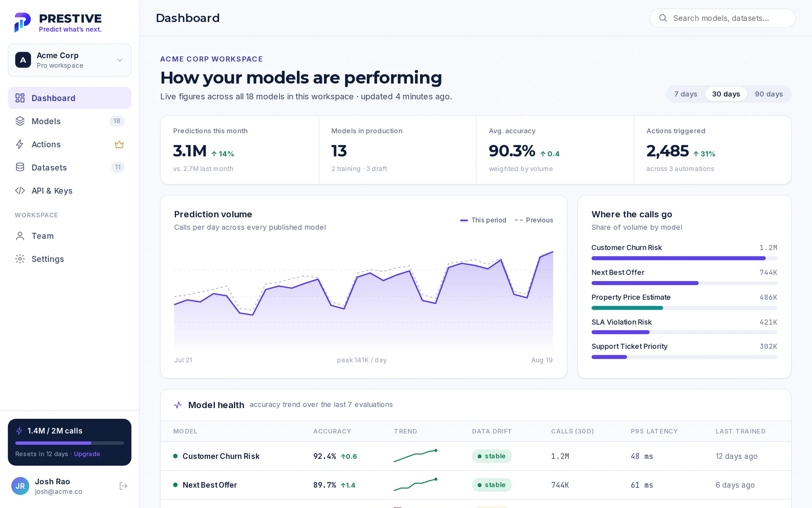Open the Customer Churn Risk table row
The width and height of the screenshot is (812, 508).
click(x=476, y=456)
